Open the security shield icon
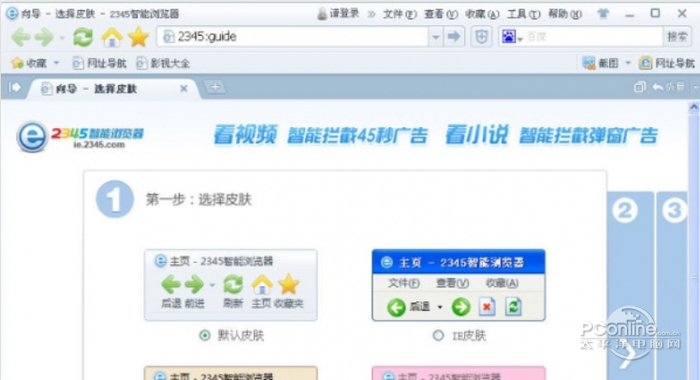Screen dimensions: 700x380 pos(481,37)
